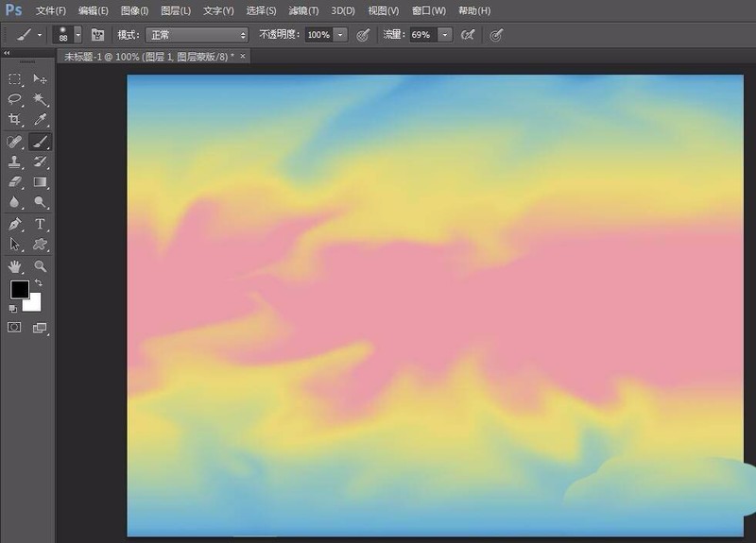Select the Horizontal Type tool
Screen dimensions: 756x543
click(41, 224)
